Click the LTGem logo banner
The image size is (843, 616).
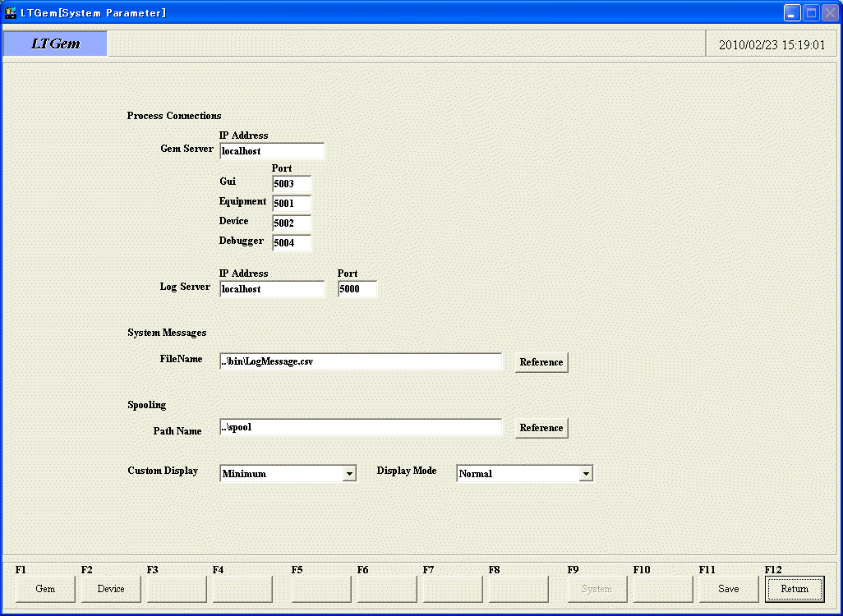coord(55,44)
